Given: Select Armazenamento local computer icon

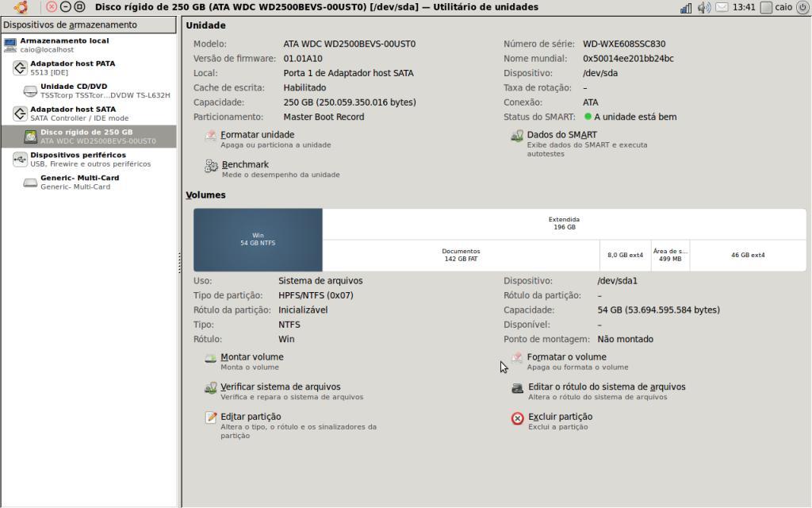Looking at the screenshot, I should (10, 45).
